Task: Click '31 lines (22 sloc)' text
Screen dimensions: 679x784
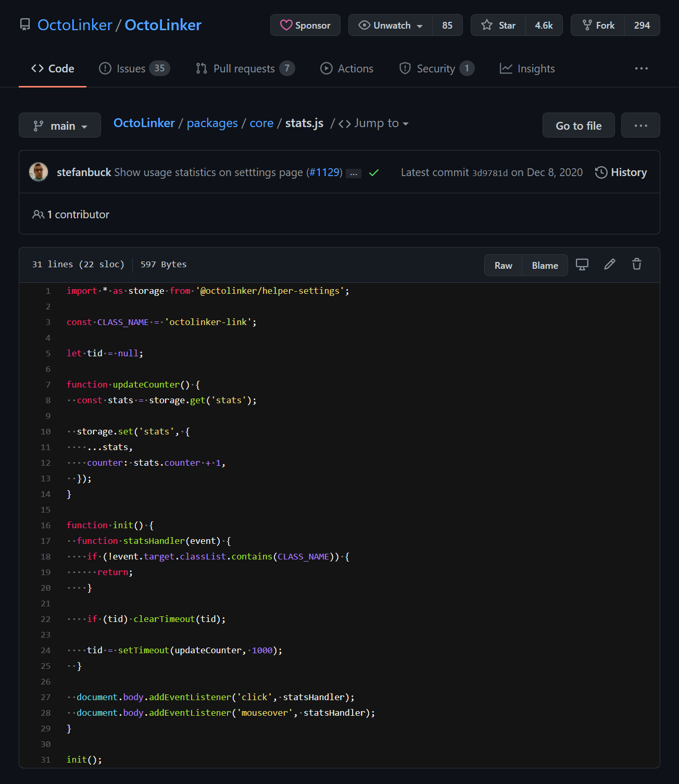Action: click(78, 264)
